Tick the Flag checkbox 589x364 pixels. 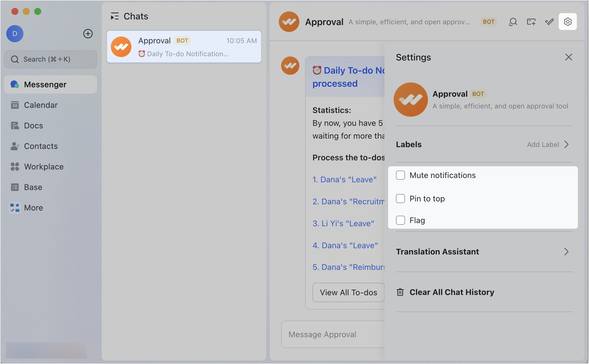point(400,220)
